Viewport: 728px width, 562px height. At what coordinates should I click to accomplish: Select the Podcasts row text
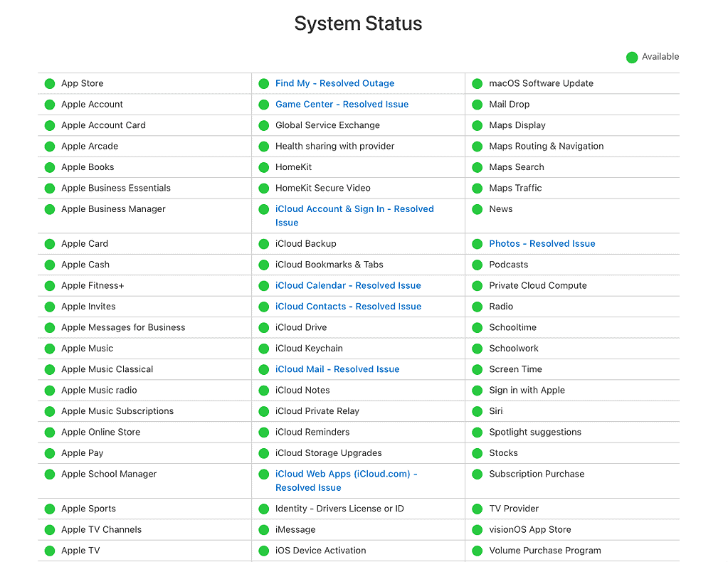click(508, 265)
